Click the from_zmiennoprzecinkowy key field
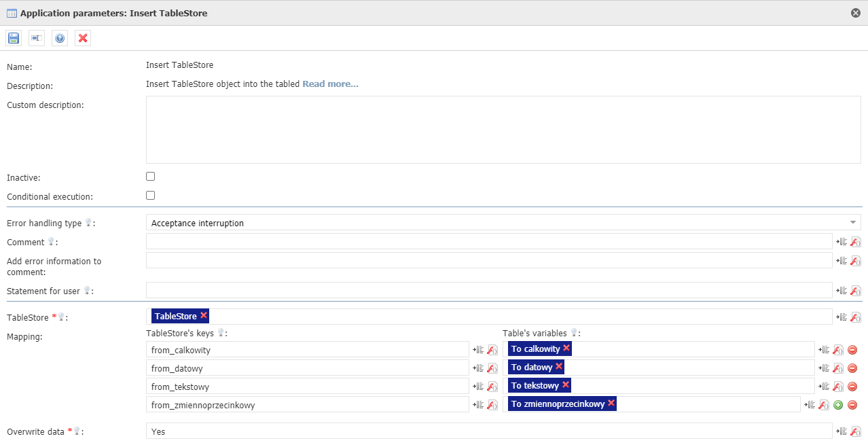The height and width of the screenshot is (447, 868). pyautogui.click(x=307, y=404)
